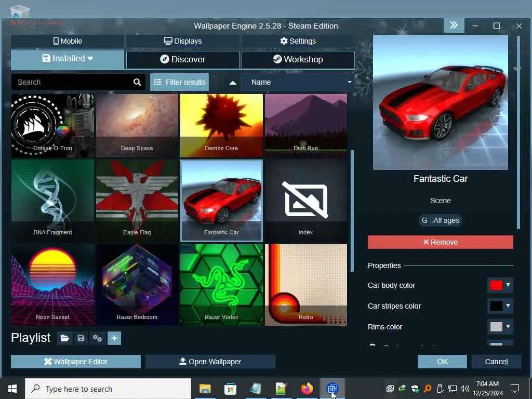Screen dimensions: 532x399
Task: Open Microsoft Store taskbar icon
Action: tap(230, 389)
